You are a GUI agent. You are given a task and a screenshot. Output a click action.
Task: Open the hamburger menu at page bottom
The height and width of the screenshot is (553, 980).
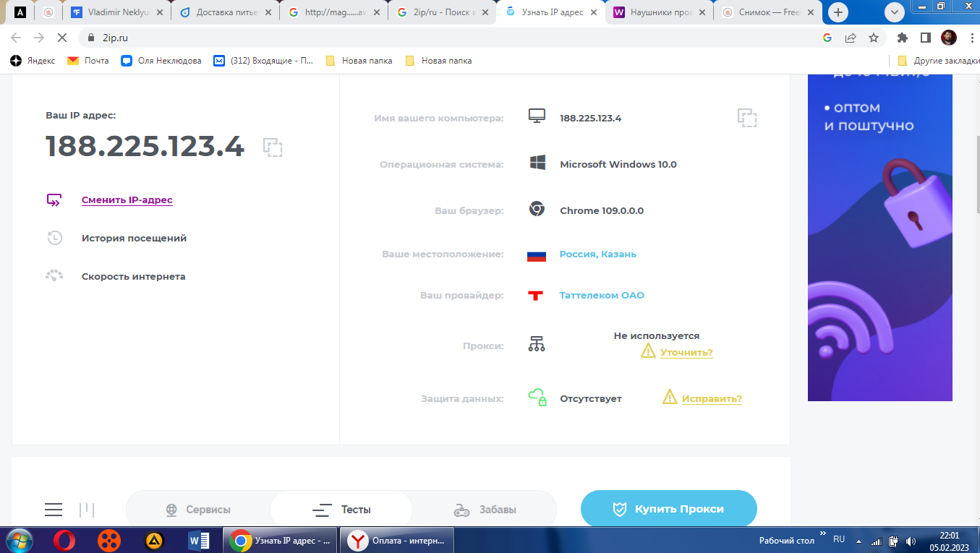coord(54,510)
